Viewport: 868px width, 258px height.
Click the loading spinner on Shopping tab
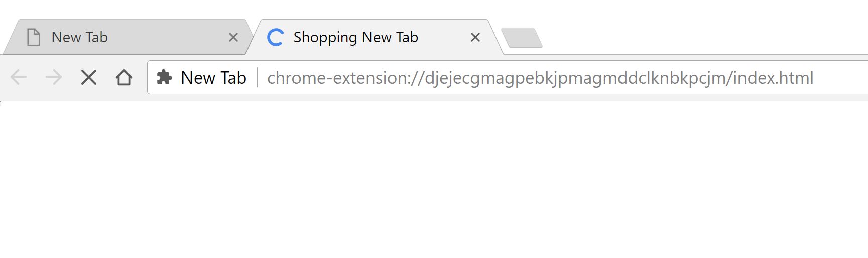click(x=275, y=37)
